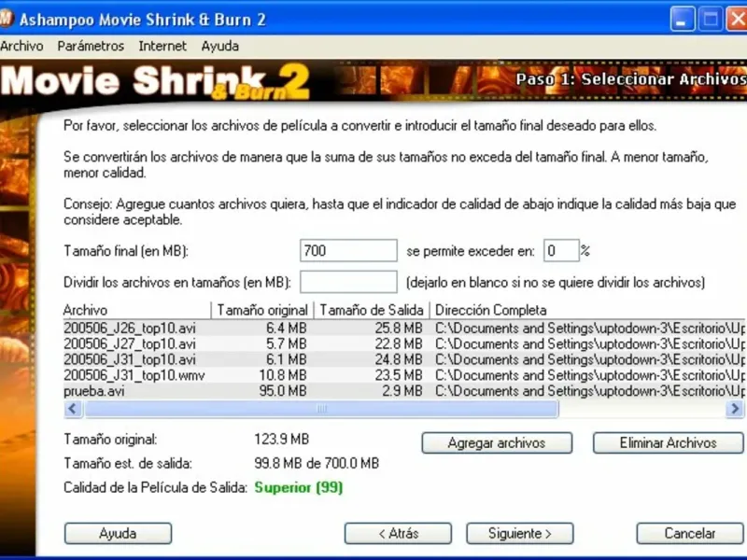This screenshot has width=747, height=560.
Task: Click the 10.8 MB original size cell
Action: point(283,375)
